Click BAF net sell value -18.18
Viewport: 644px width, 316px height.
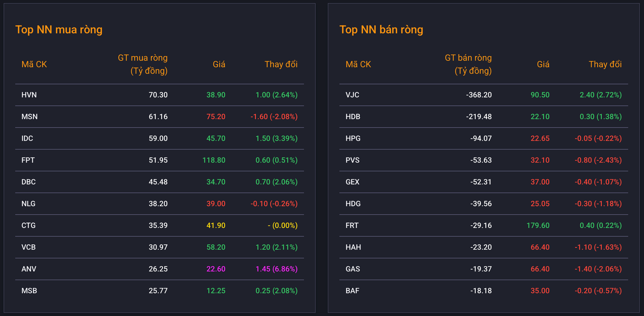click(x=481, y=291)
